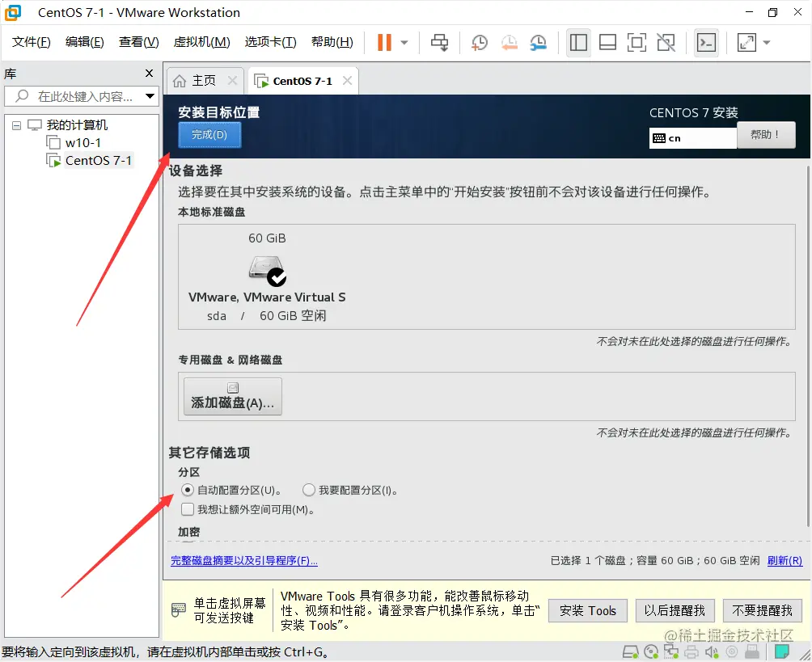Click the webcam status bar icon
The height and width of the screenshot is (662, 812).
(x=732, y=652)
